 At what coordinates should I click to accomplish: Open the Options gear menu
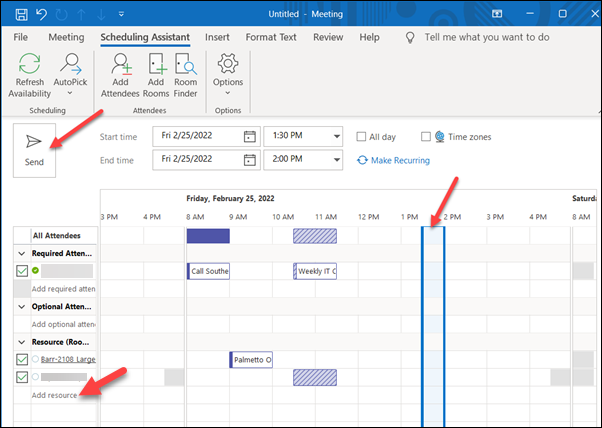(228, 75)
